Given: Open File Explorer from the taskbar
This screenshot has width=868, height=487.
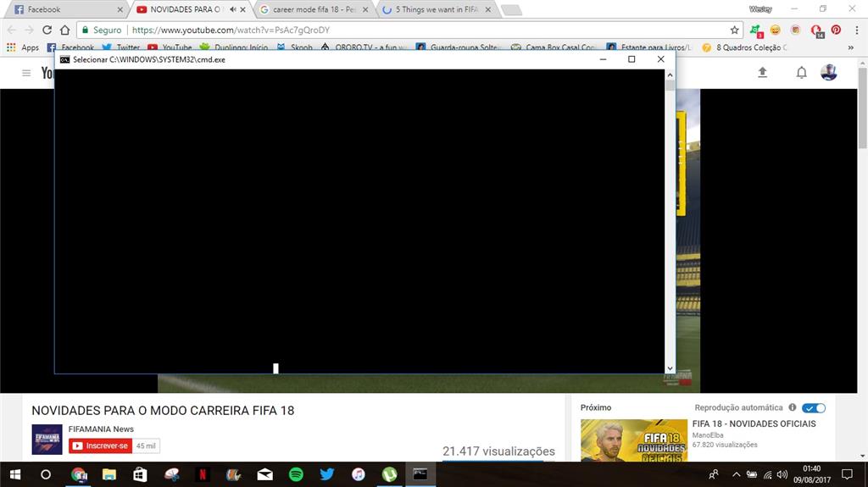Looking at the screenshot, I should tap(109, 474).
